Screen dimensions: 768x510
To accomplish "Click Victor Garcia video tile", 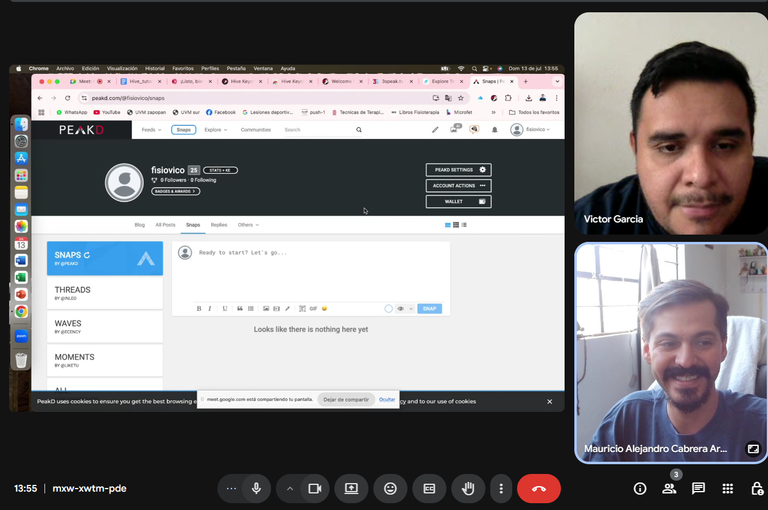I will [x=671, y=123].
